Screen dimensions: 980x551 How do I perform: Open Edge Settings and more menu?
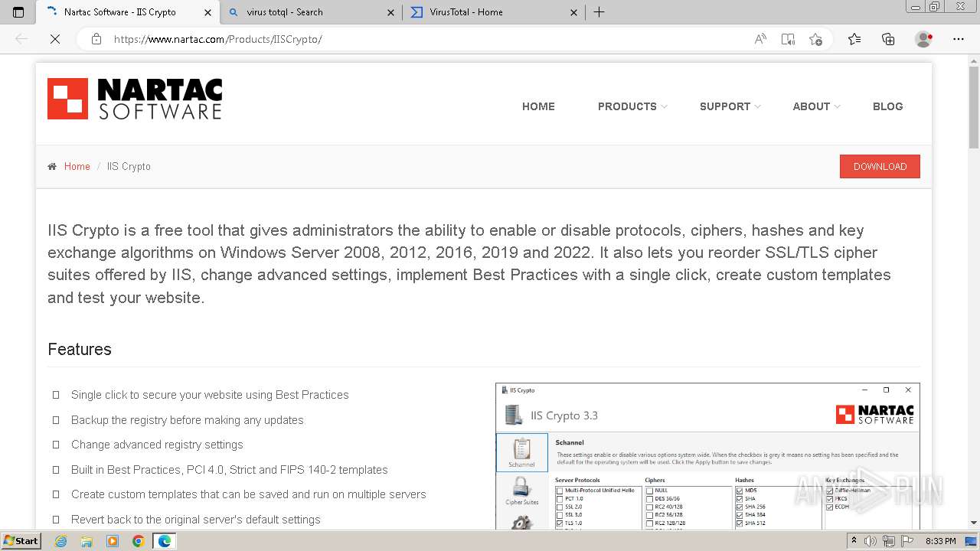pos(958,39)
